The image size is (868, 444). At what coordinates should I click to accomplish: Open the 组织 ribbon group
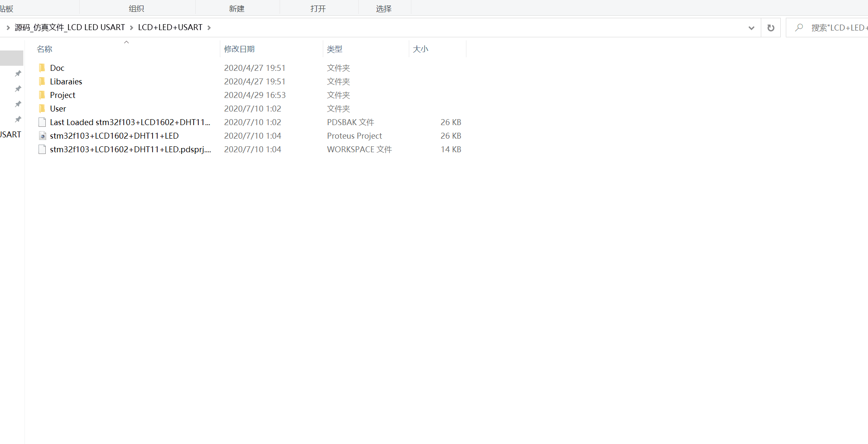[136, 8]
